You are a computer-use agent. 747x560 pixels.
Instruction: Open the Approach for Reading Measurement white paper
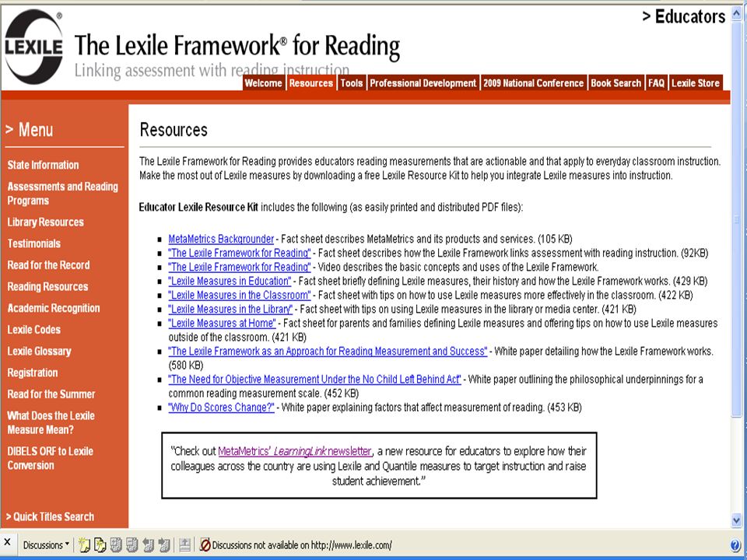click(x=328, y=352)
